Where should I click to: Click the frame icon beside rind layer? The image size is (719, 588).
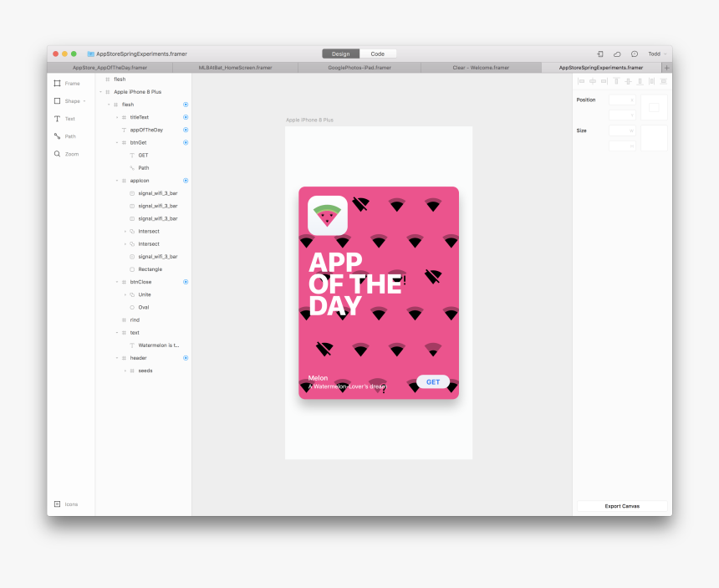click(124, 320)
